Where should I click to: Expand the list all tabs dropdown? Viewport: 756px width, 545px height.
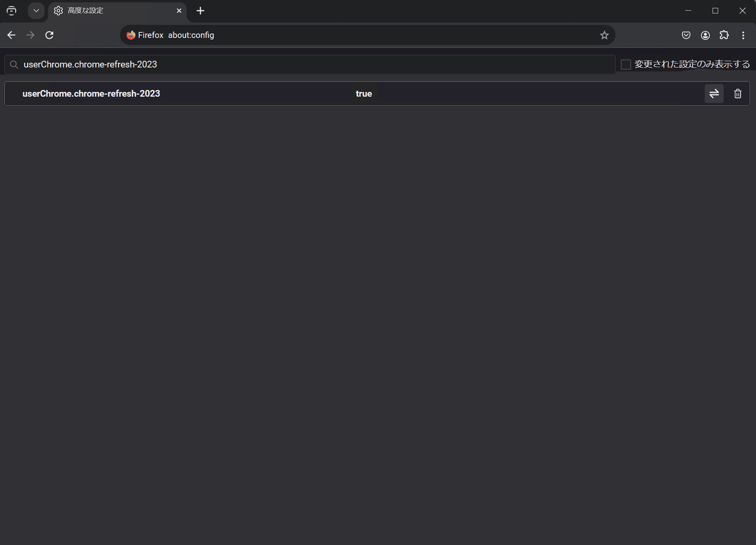[x=36, y=11]
